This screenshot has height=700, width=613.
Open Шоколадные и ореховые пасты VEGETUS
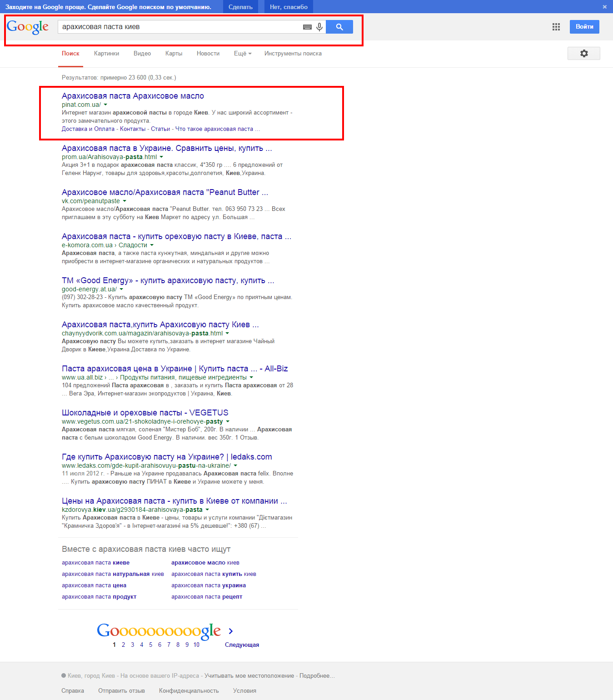pos(145,413)
